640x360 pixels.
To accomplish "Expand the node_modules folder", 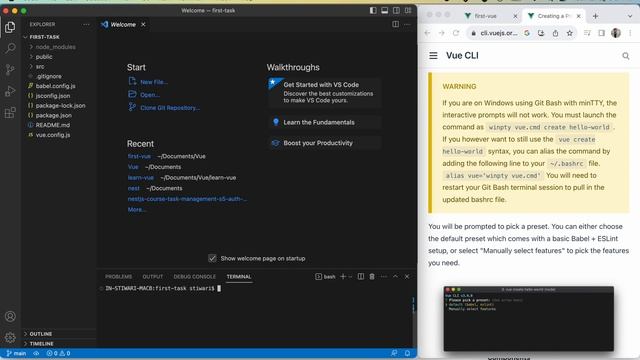I will point(55,47).
